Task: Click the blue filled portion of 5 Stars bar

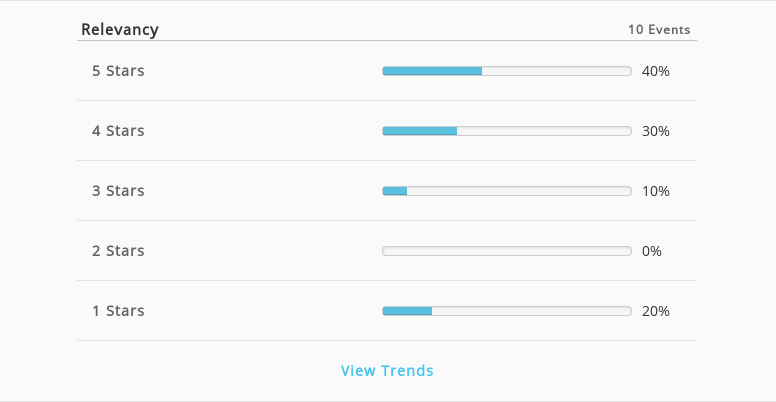Action: click(432, 71)
